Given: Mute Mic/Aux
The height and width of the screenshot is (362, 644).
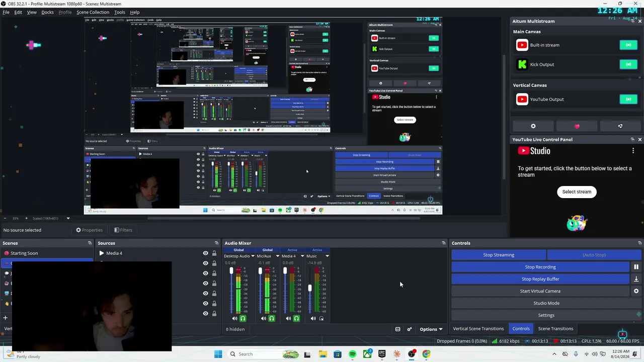Looking at the screenshot, I should 264,318.
